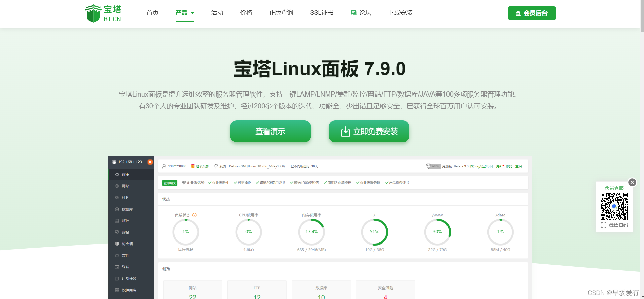Image resolution: width=644 pixels, height=299 pixels.
Task: Click the 企业版插件 link
Action: pos(220,183)
